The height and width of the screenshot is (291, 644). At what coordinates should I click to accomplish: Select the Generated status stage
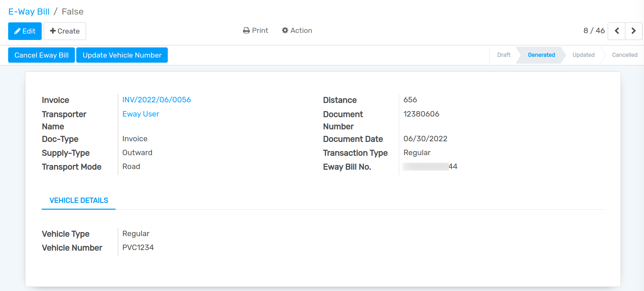pos(541,55)
